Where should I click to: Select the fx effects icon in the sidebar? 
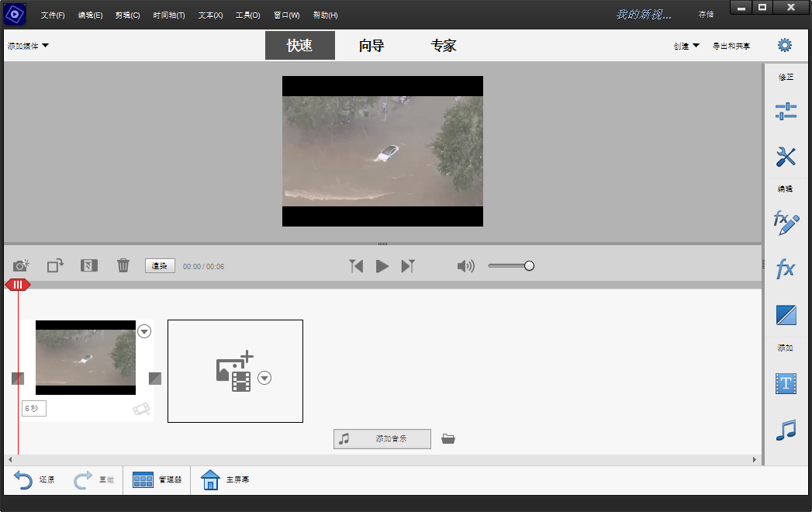(x=785, y=268)
